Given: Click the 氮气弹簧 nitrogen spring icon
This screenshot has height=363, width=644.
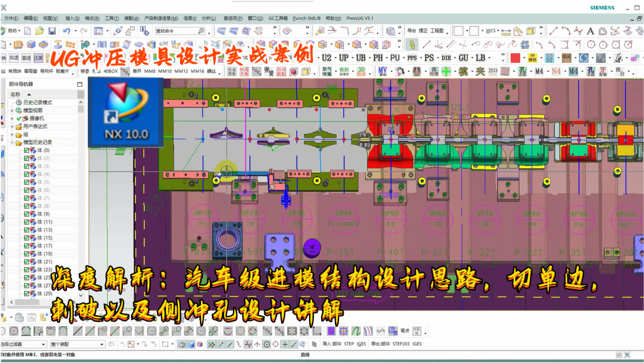Looking at the screenshot, I should [x=327, y=71].
